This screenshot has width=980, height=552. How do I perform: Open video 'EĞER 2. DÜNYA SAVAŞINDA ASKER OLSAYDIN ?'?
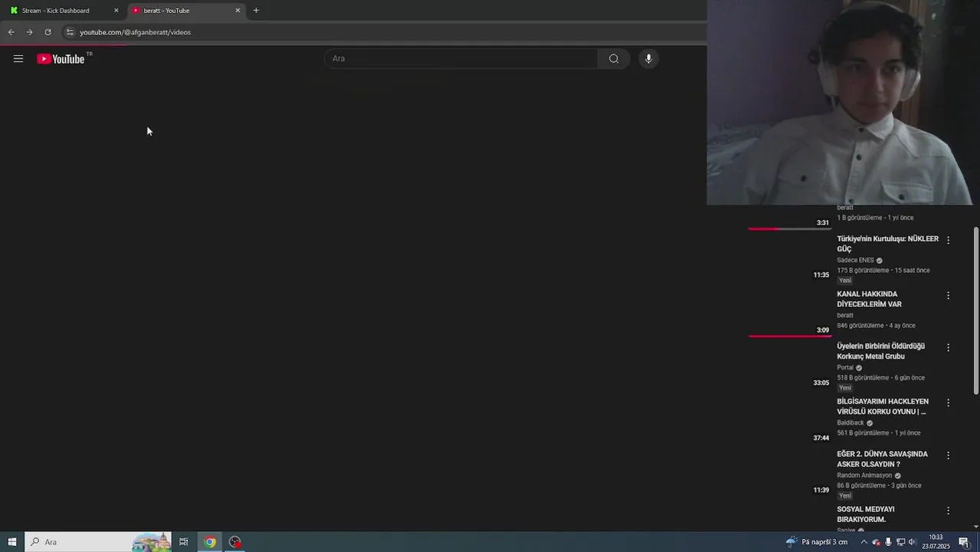click(882, 459)
